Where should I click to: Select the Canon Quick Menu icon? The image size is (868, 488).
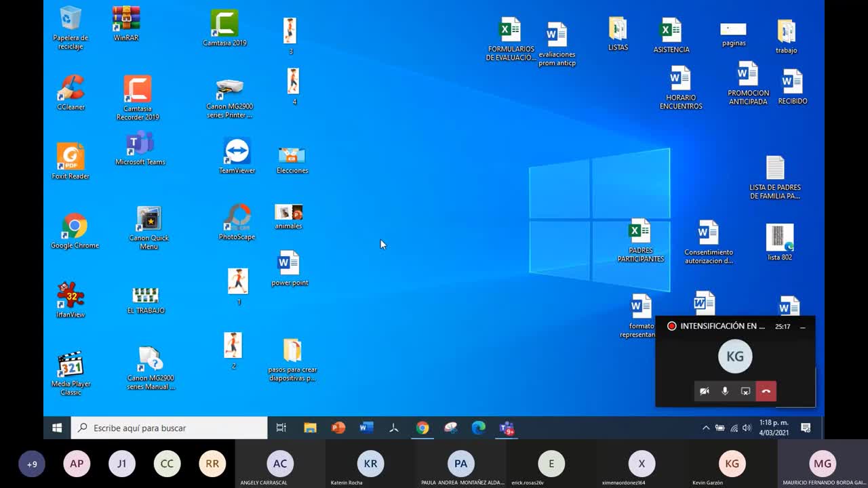(x=149, y=228)
